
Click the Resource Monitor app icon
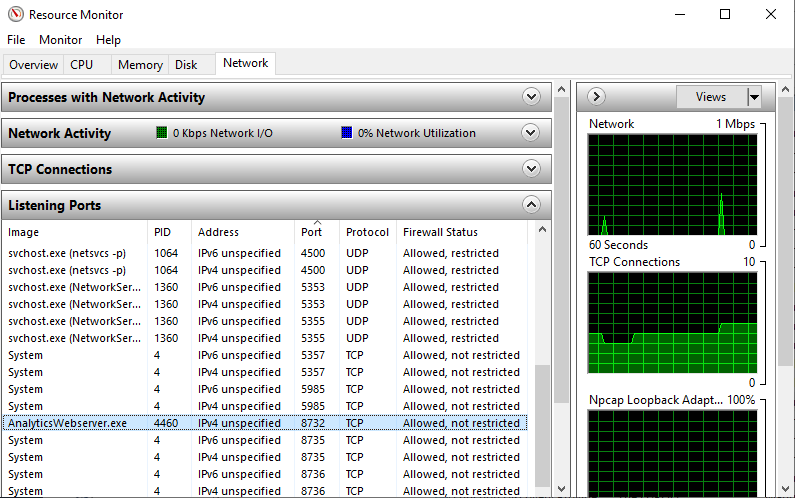coord(16,14)
